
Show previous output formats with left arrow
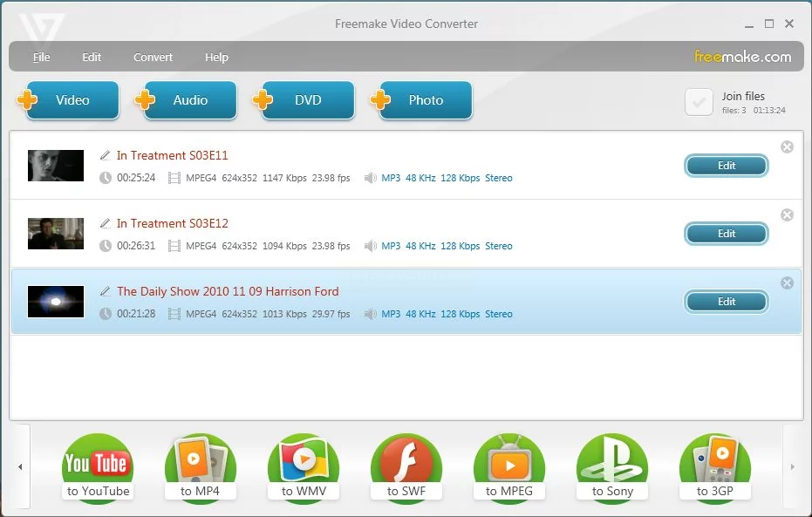coord(20,466)
